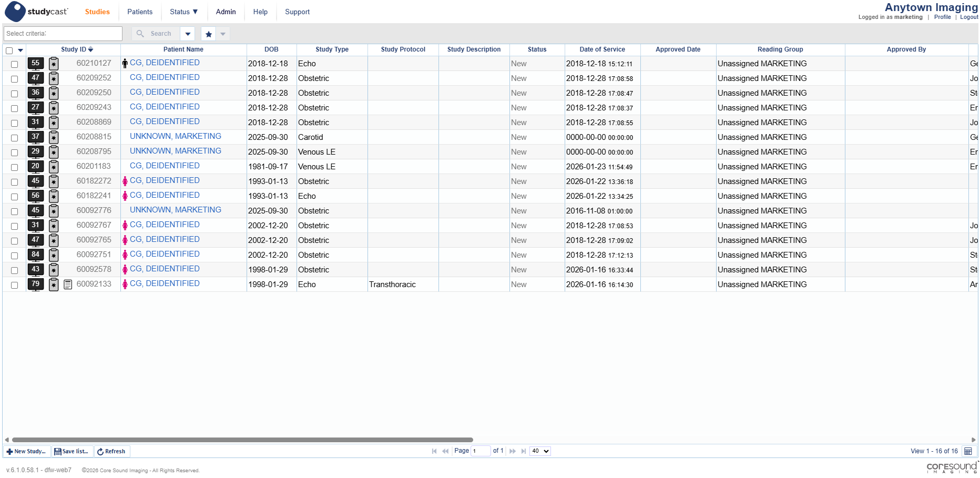Expand the Search options dropdown arrow
Viewport: 980px width, 478px height.
188,34
